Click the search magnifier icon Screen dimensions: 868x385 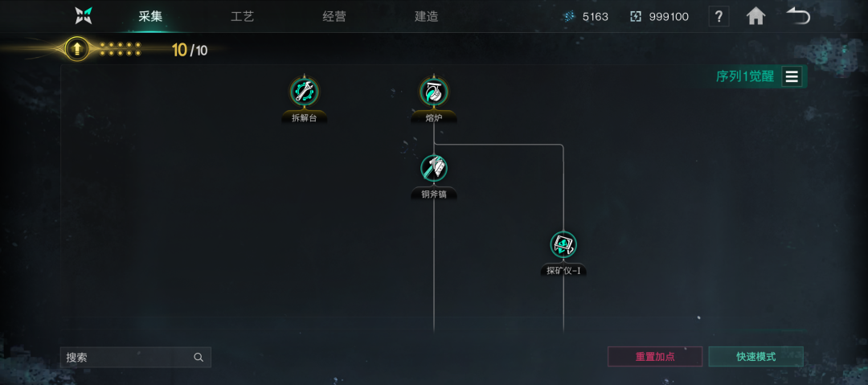tap(199, 358)
